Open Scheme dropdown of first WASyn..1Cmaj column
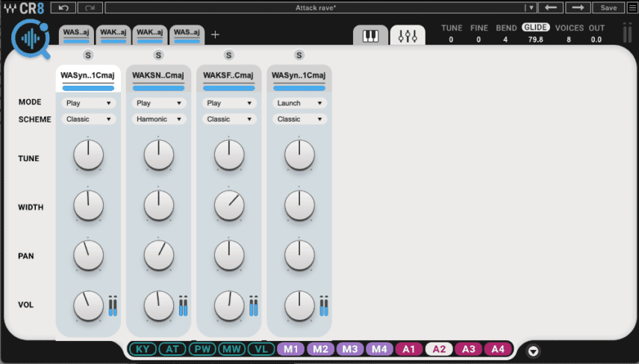Screen dimensions: 639x364 pos(88,119)
